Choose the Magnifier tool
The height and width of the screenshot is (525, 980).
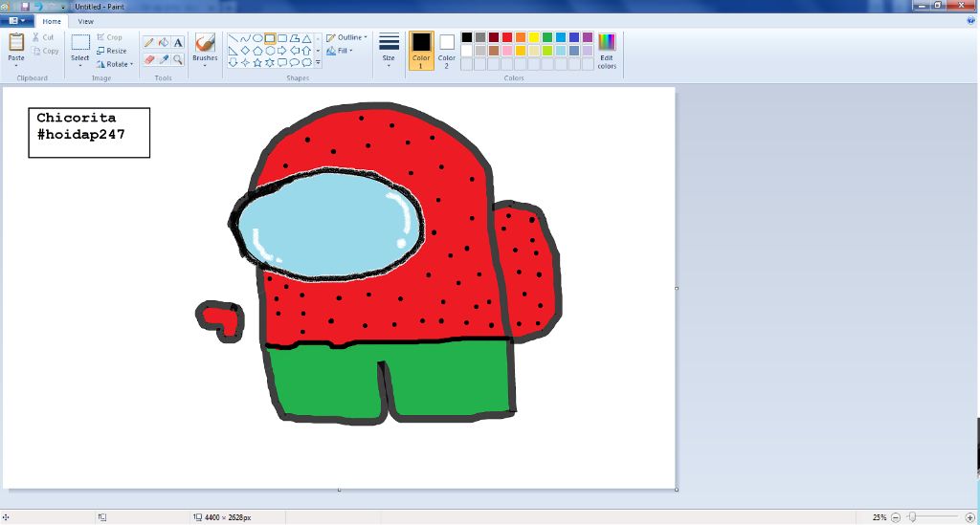pos(178,59)
